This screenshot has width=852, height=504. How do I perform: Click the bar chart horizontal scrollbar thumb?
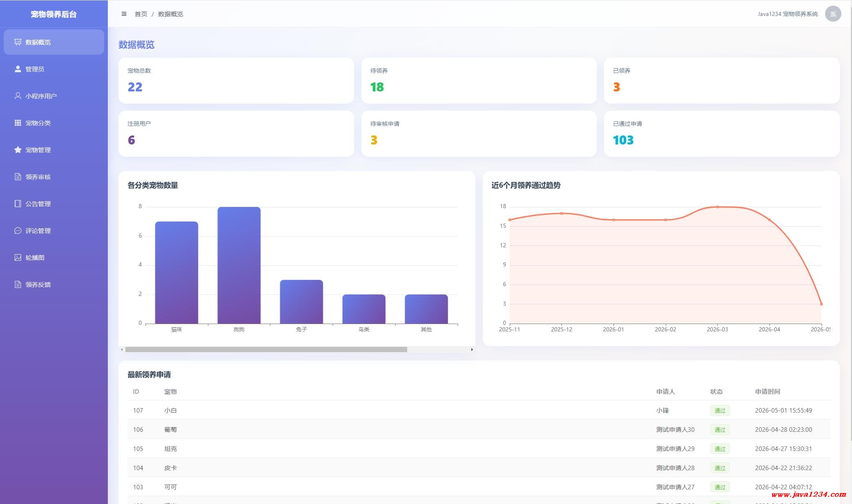pos(266,349)
